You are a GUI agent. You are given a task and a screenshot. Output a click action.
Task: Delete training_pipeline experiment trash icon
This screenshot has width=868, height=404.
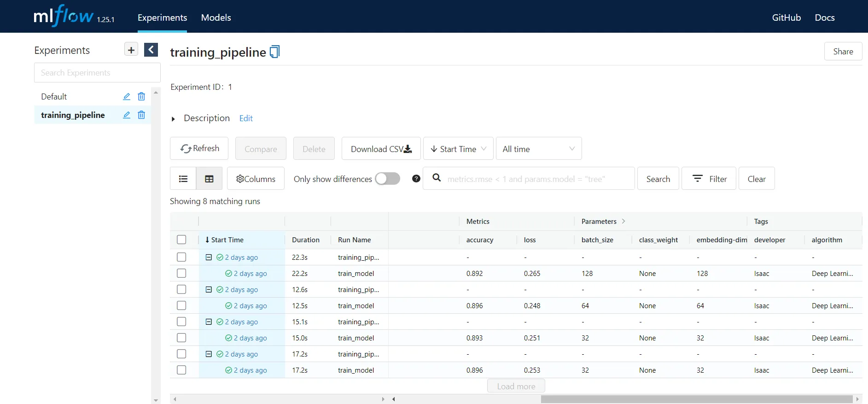[x=141, y=115]
